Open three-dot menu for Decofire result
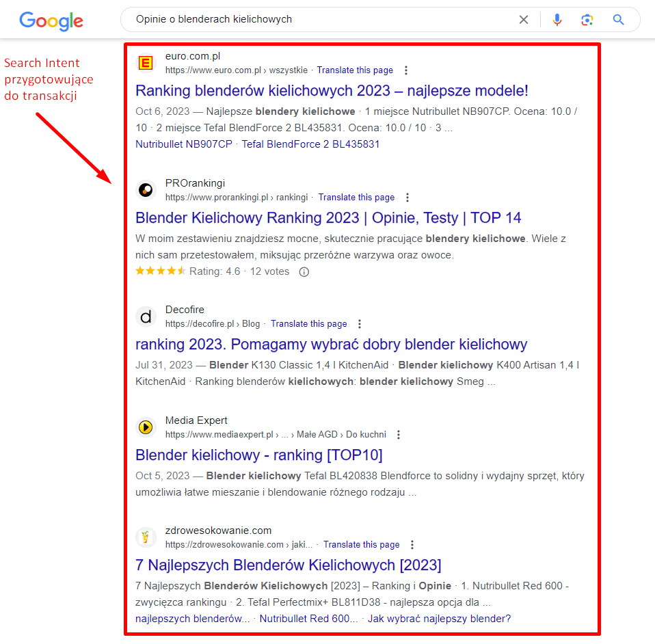The image size is (655, 644). pos(360,323)
